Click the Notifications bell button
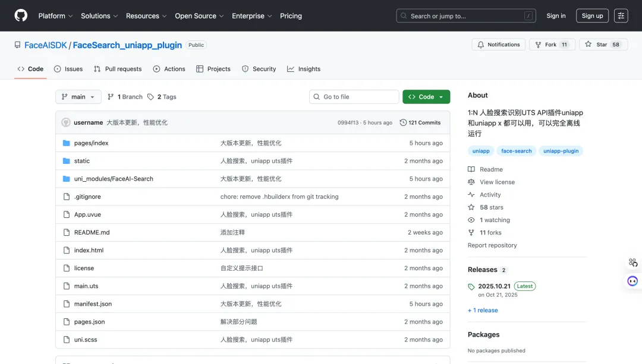The image size is (642, 364). 498,45
